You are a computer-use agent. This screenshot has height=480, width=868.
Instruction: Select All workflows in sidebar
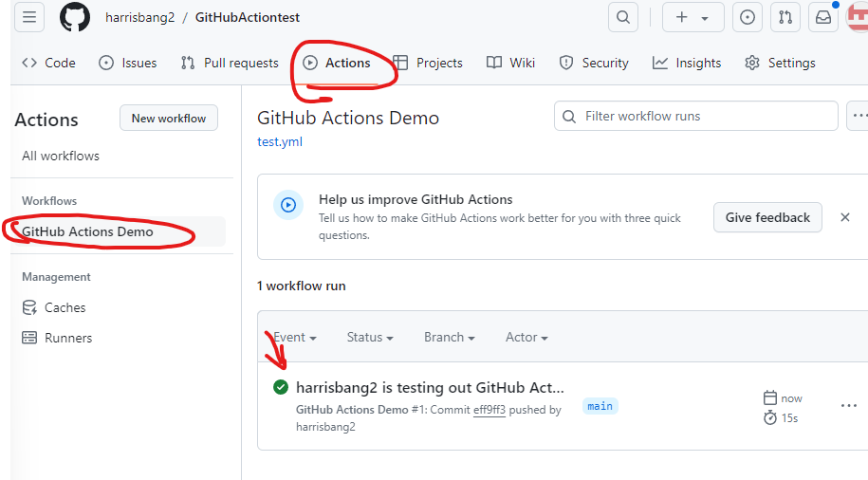pos(61,157)
